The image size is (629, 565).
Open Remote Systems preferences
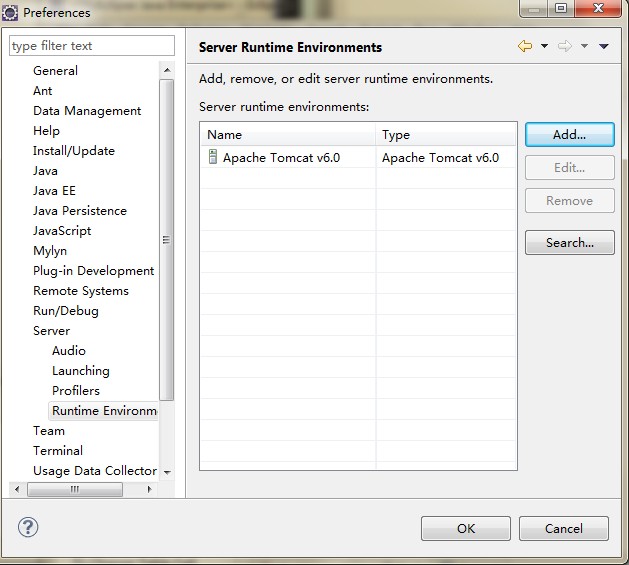click(81, 291)
